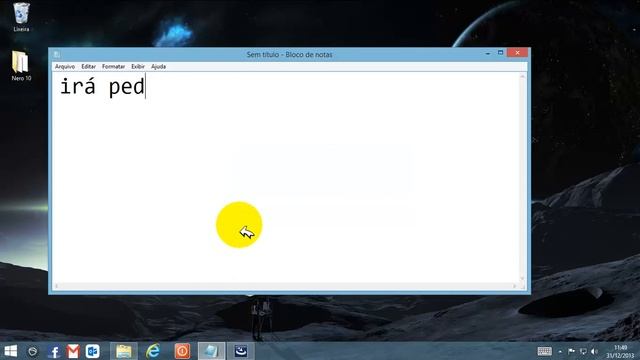Open network status icon in tray

tap(583, 351)
